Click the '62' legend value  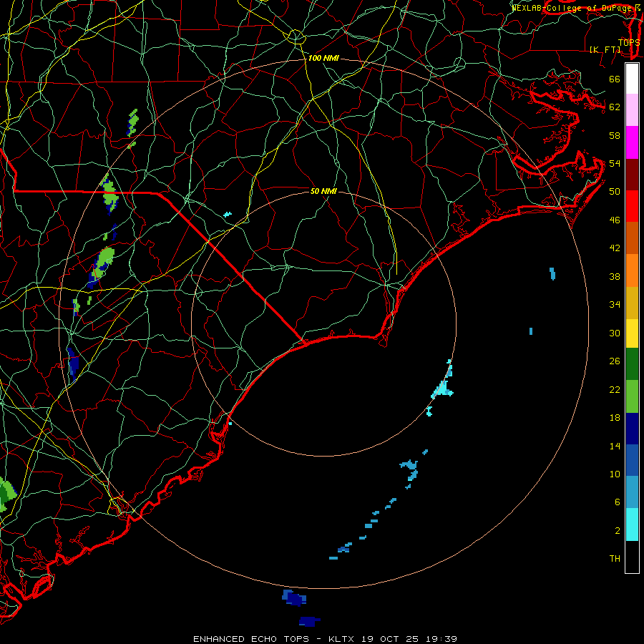pyautogui.click(x=615, y=107)
